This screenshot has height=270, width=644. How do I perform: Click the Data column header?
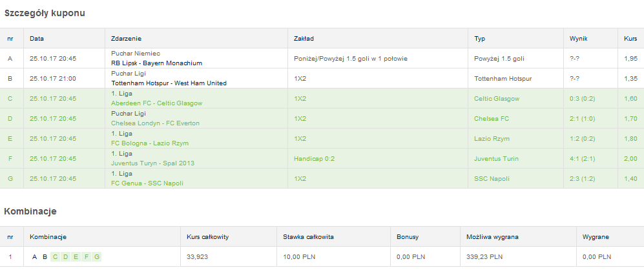point(37,39)
